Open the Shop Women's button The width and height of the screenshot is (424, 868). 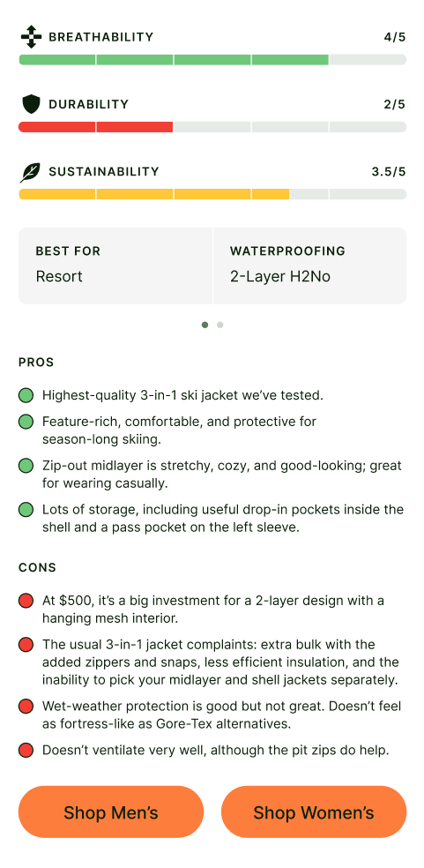[x=314, y=812]
